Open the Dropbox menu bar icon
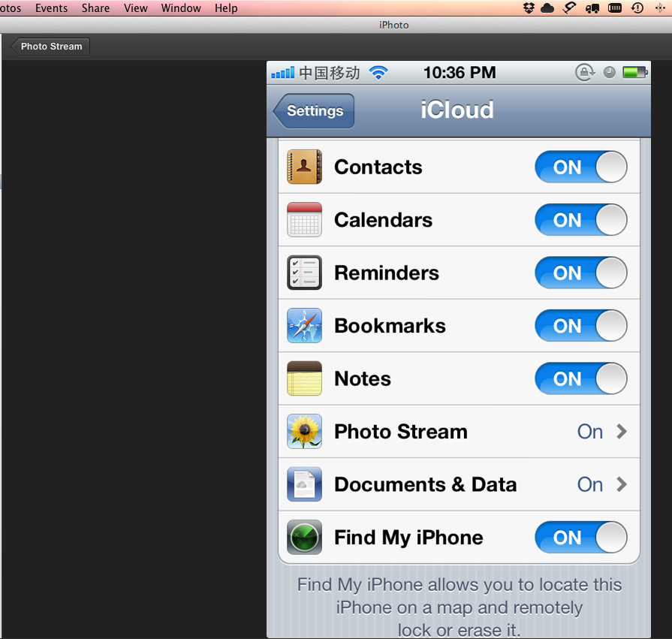This screenshot has height=639, width=672. pyautogui.click(x=529, y=8)
